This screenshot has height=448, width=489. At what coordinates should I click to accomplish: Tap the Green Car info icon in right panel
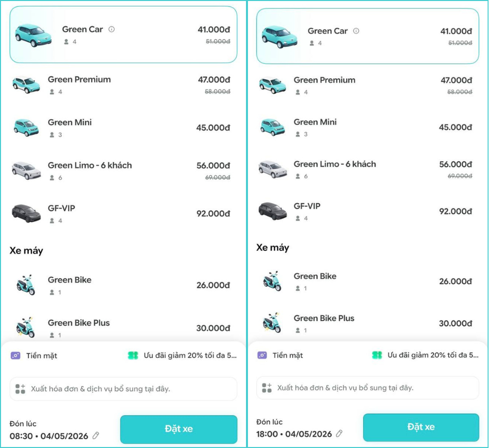pyautogui.click(x=356, y=31)
